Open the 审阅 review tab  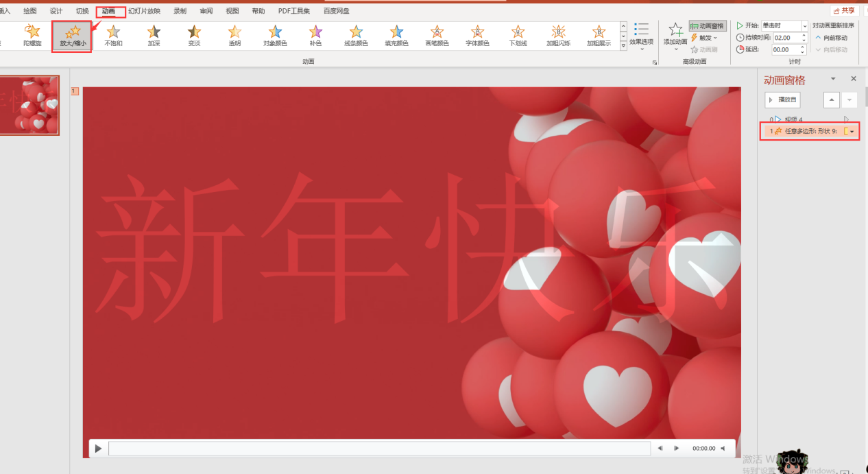[206, 11]
